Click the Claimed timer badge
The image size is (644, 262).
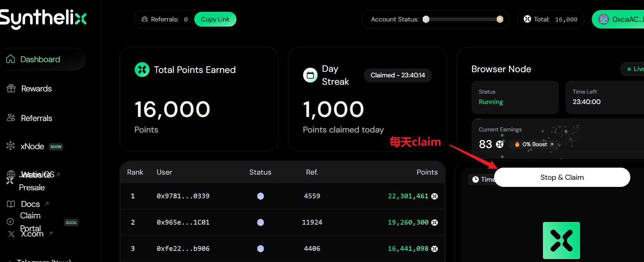coord(398,75)
